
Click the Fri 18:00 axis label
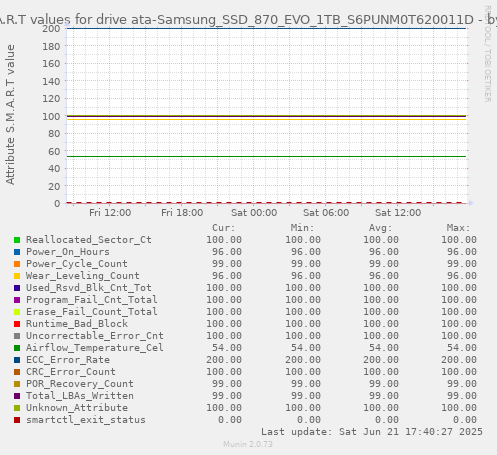182,213
